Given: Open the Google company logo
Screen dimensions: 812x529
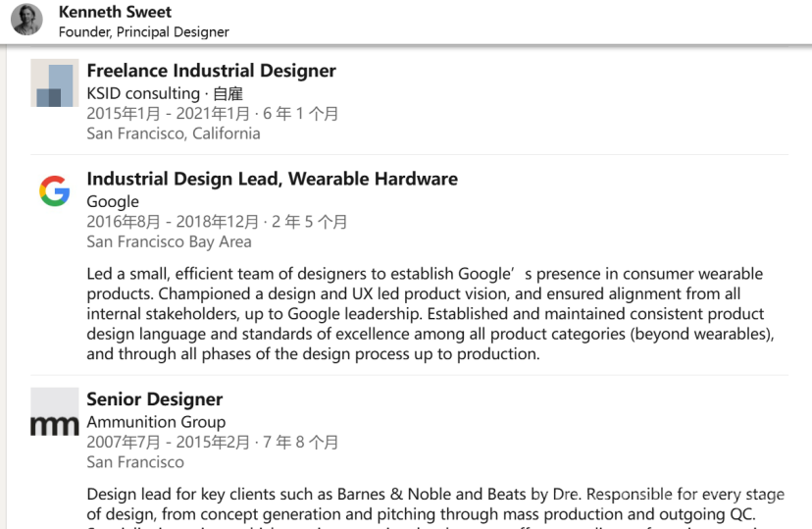Looking at the screenshot, I should (x=54, y=190).
